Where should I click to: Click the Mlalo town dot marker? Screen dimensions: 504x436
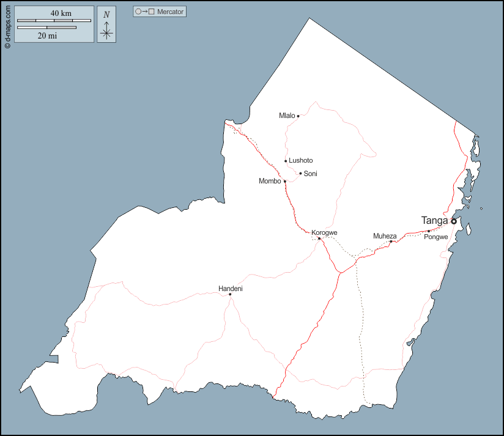[298, 116]
